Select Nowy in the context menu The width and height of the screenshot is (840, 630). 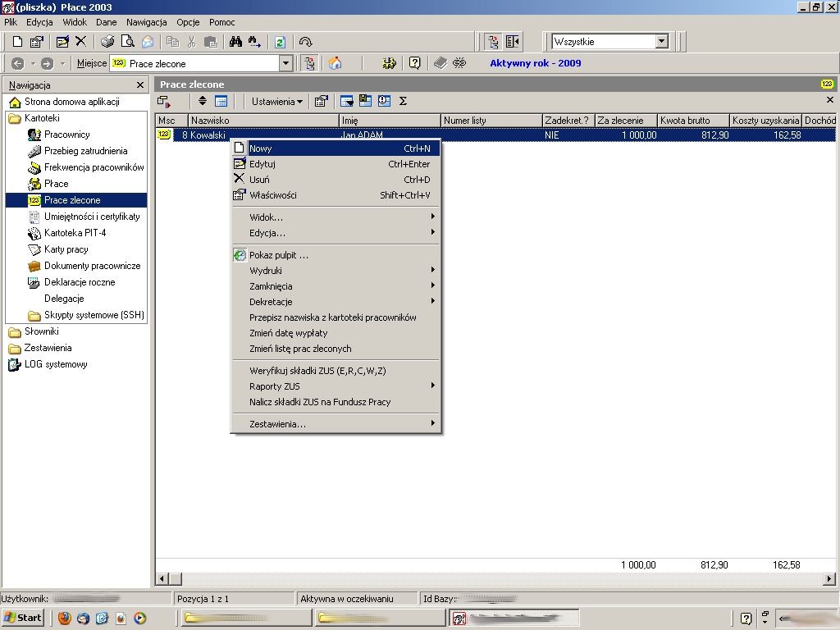pyautogui.click(x=336, y=148)
